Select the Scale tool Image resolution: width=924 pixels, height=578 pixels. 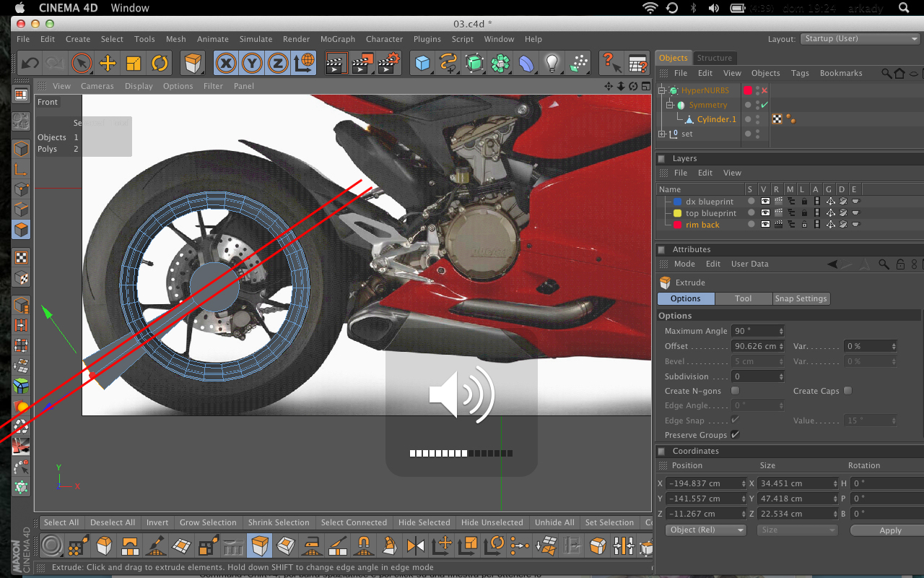click(134, 64)
